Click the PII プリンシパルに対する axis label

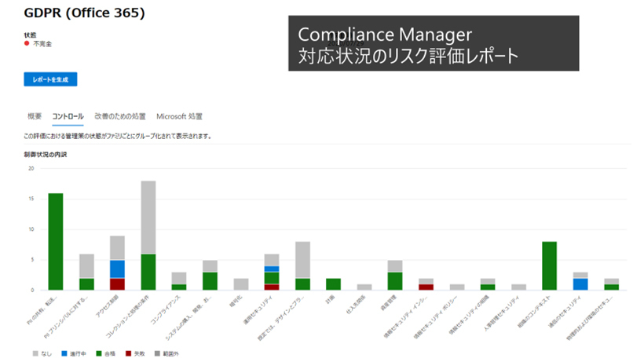67,317
